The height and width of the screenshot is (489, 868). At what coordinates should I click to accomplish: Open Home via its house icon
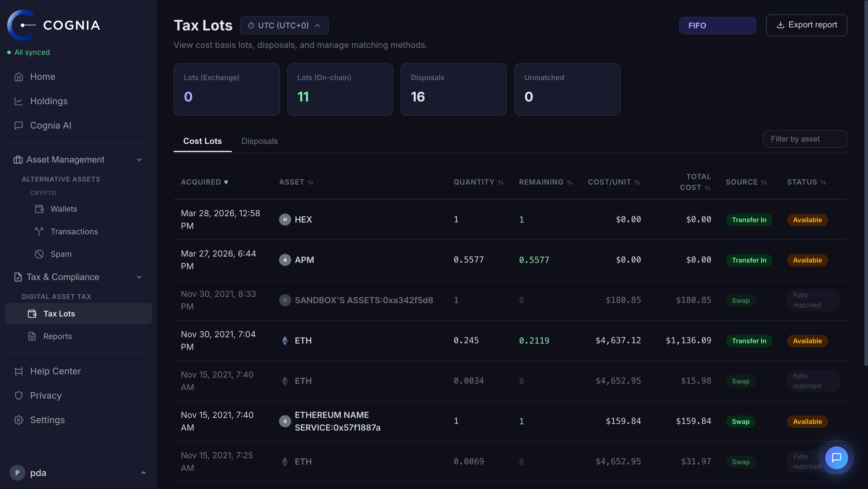pos(18,77)
